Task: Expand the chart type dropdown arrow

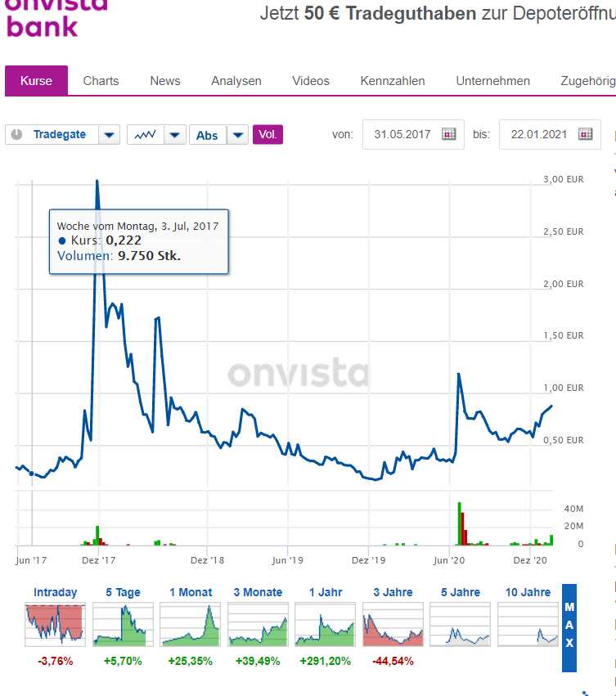Action: click(175, 135)
